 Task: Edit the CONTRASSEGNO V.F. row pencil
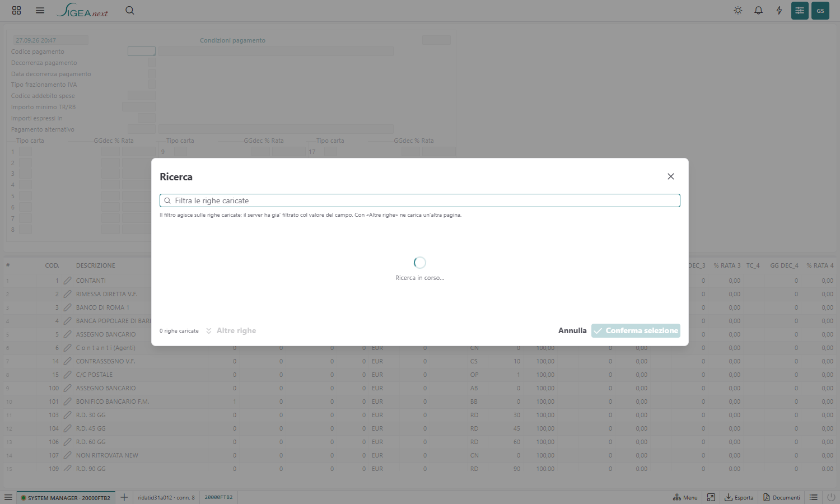pyautogui.click(x=67, y=361)
